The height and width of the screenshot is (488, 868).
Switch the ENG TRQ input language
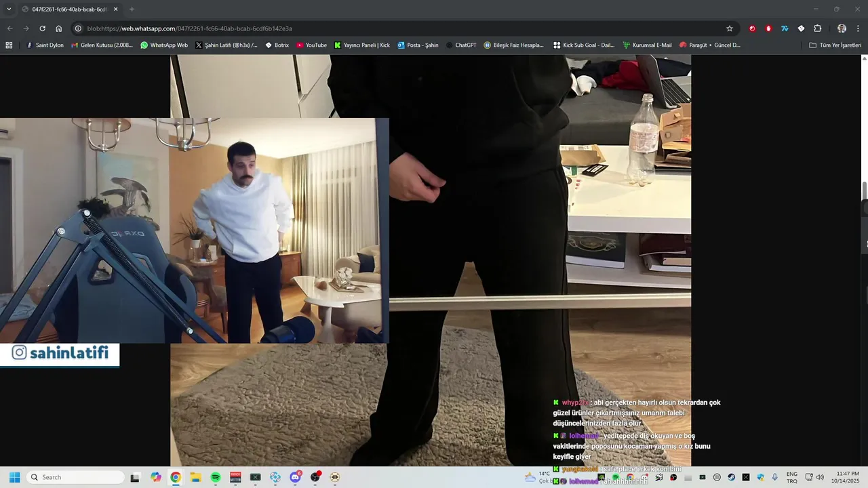[x=792, y=477]
